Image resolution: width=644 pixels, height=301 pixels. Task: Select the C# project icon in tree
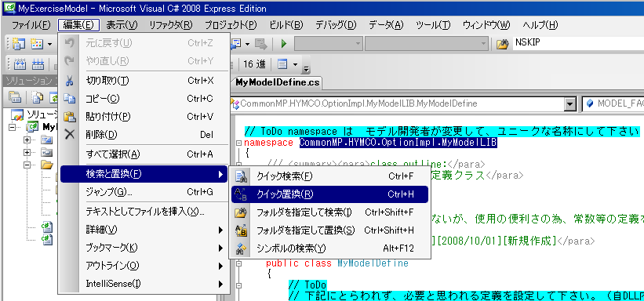(x=32, y=127)
